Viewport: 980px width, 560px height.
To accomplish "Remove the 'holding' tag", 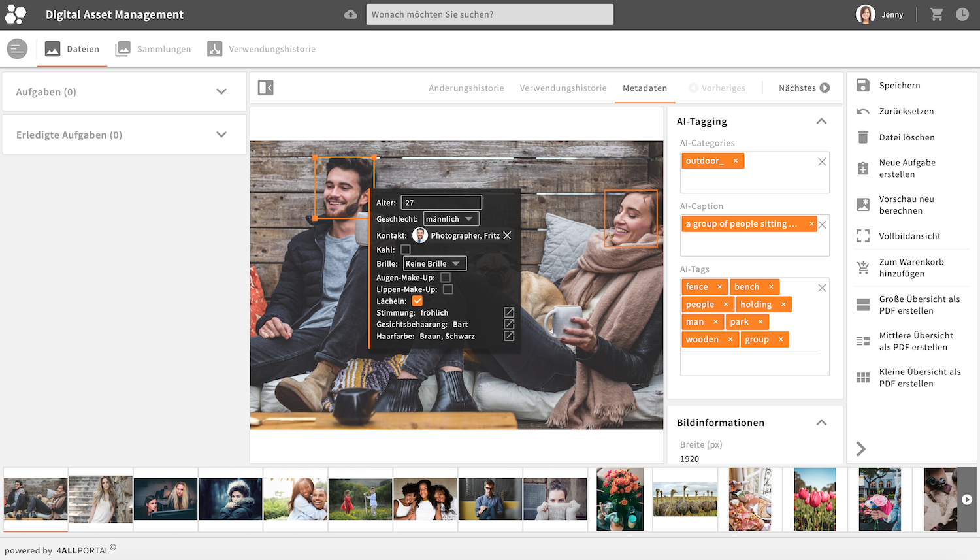I will (x=783, y=305).
